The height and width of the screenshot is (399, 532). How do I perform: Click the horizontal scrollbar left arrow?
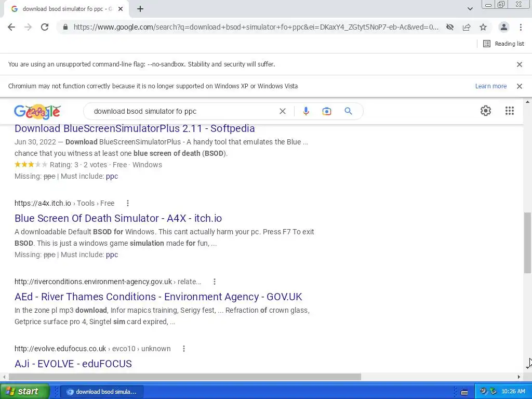point(4,377)
